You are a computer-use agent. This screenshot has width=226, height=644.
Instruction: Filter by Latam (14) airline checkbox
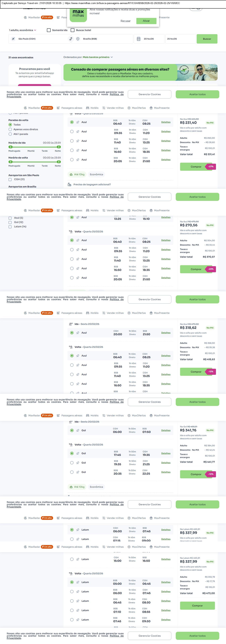click(10, 227)
